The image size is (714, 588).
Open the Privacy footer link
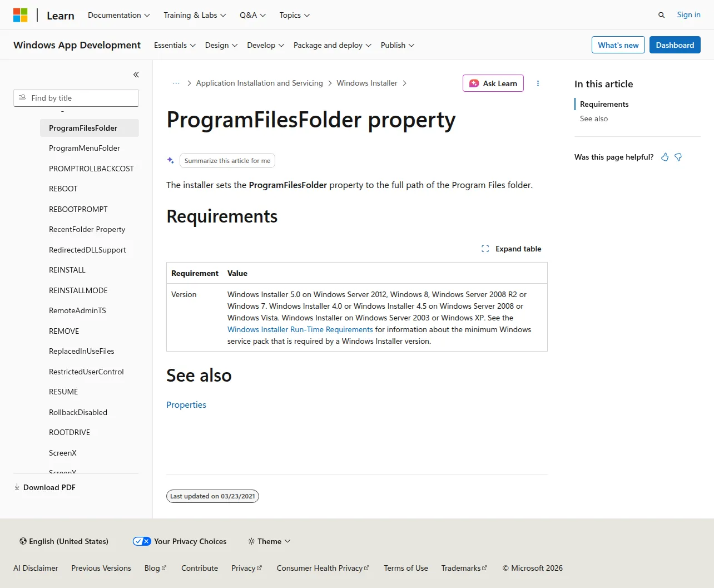point(246,568)
